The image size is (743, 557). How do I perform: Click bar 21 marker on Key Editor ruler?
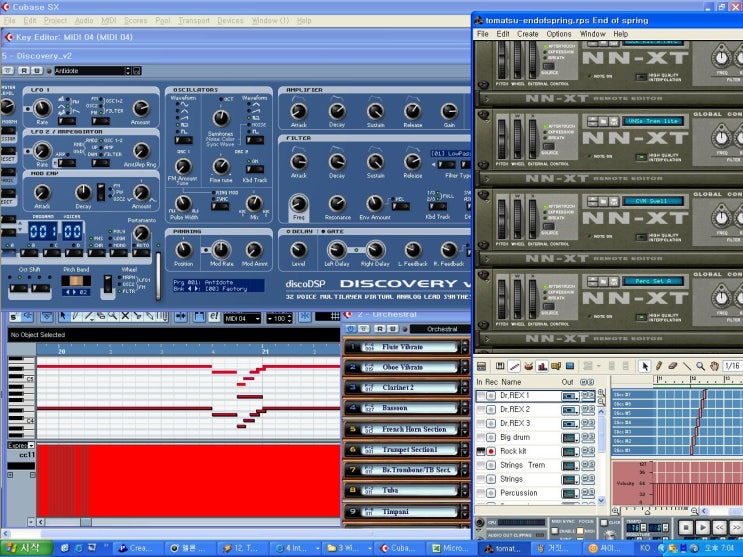pos(265,351)
